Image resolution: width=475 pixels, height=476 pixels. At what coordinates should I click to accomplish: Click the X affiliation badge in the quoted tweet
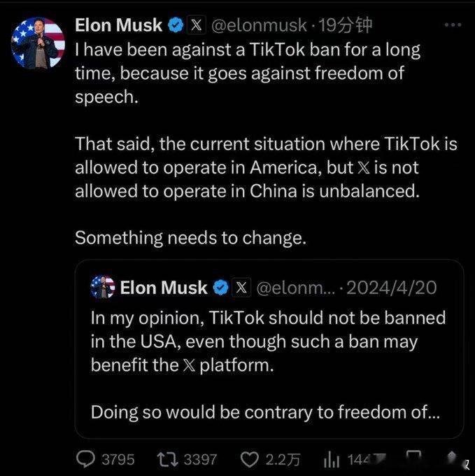tap(241, 287)
